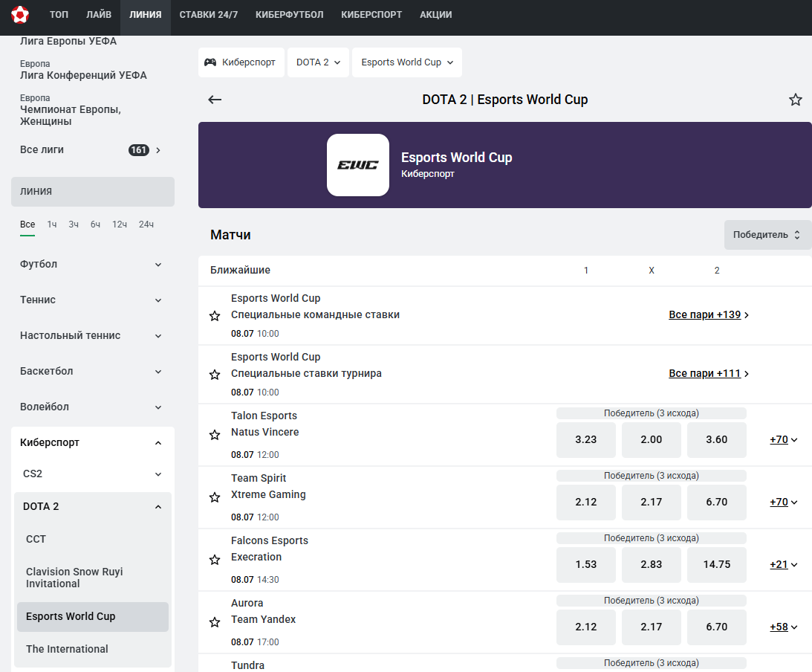Bet on Execration at 14.75
Image resolution: width=812 pixels, height=672 pixels.
[x=717, y=564]
